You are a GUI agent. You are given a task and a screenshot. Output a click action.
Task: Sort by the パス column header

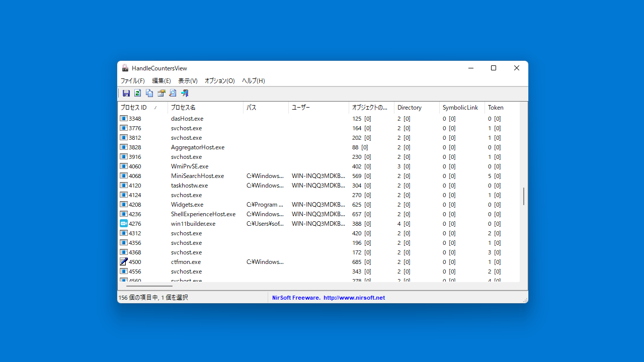click(266, 108)
